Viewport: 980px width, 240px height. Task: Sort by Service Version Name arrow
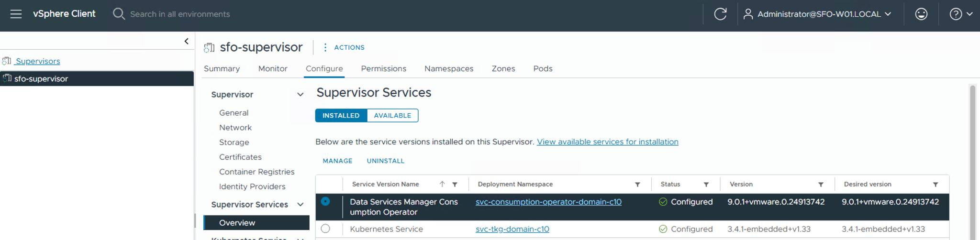point(442,184)
